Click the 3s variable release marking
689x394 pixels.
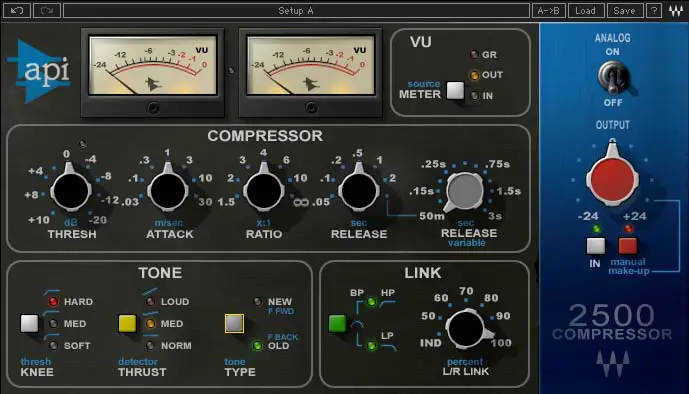495,216
